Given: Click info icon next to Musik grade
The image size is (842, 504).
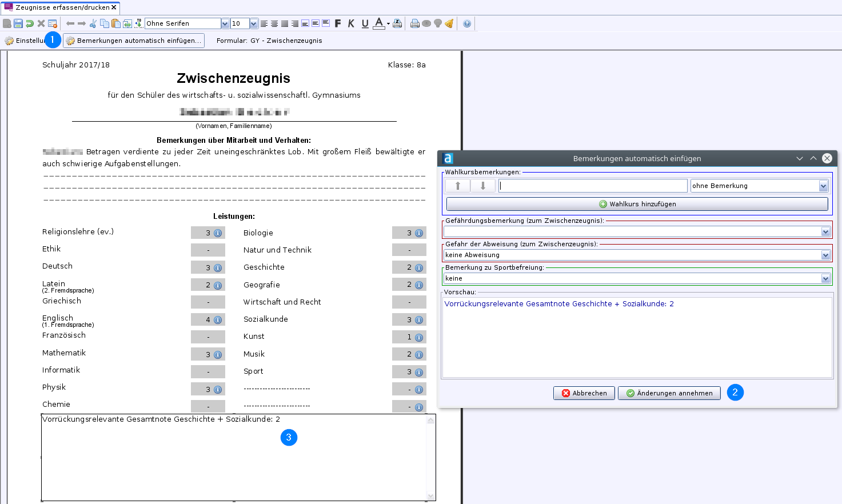Looking at the screenshot, I should coord(419,355).
